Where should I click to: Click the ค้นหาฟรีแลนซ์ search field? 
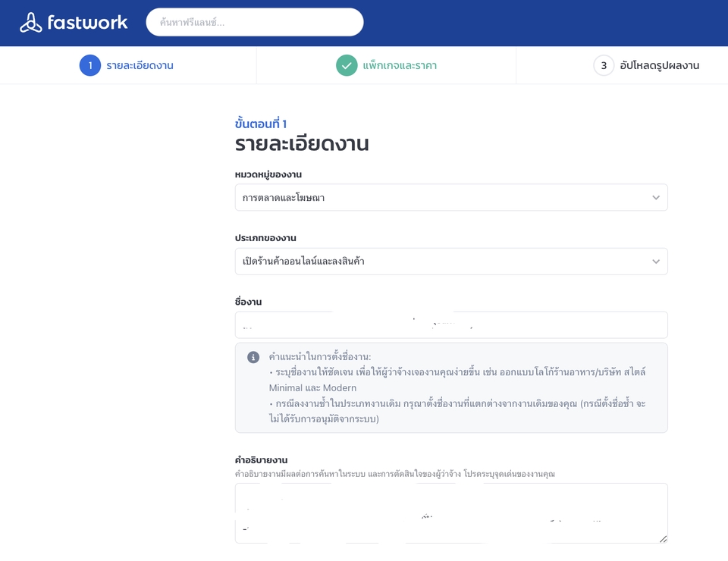(254, 22)
